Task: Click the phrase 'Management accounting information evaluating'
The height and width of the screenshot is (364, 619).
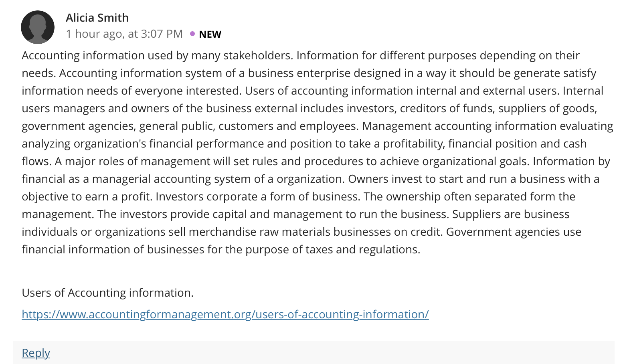Action: (488, 126)
